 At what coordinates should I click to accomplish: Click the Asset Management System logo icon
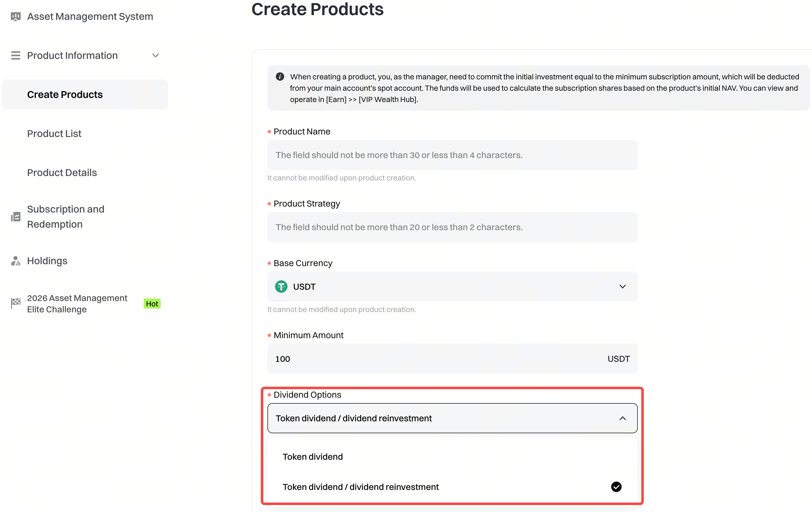click(15, 16)
